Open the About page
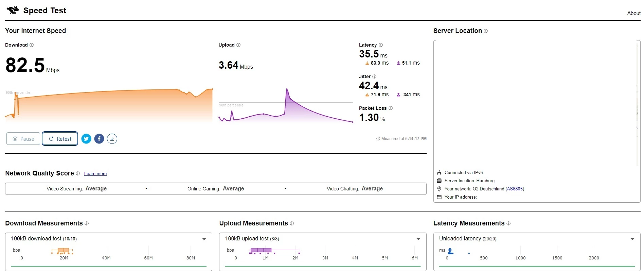Image resolution: width=644 pixels, height=271 pixels. (x=634, y=13)
